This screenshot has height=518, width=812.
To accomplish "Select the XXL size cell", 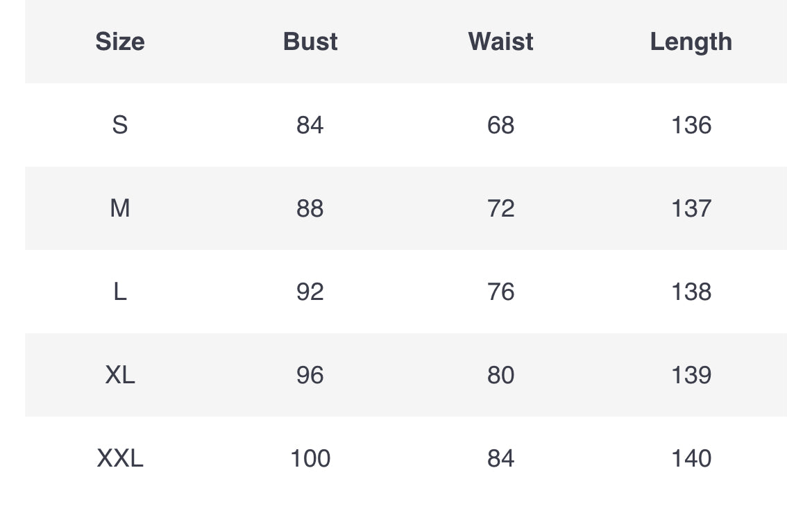I will coord(120,458).
